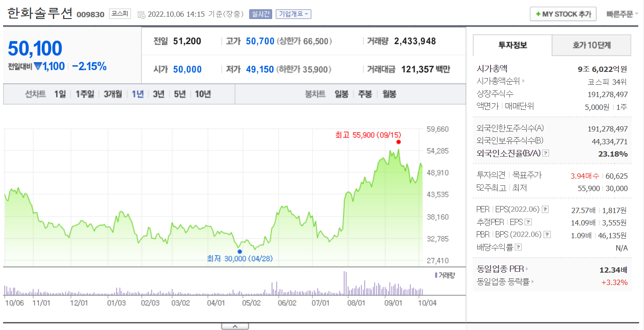Click the 한화솔루션 stock name heading
The height and width of the screenshot is (330, 644).
pyautogui.click(x=40, y=13)
